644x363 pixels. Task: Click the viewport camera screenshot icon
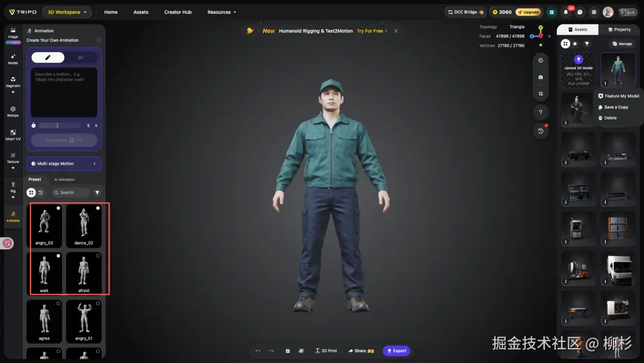540,77
